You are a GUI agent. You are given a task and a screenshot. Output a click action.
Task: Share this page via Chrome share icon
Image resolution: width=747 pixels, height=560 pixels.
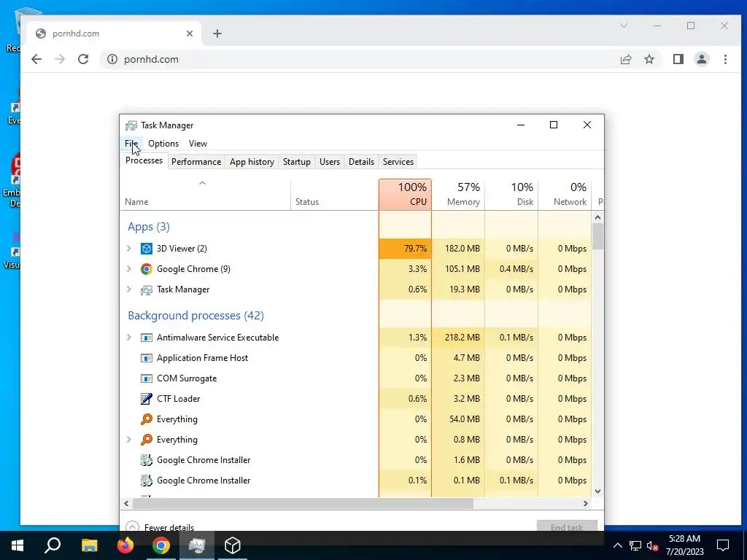[x=625, y=59]
